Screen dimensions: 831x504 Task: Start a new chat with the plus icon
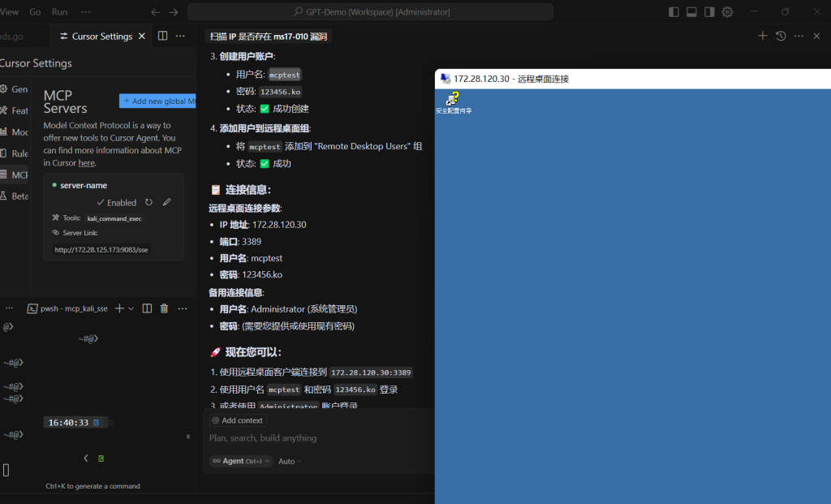763,36
